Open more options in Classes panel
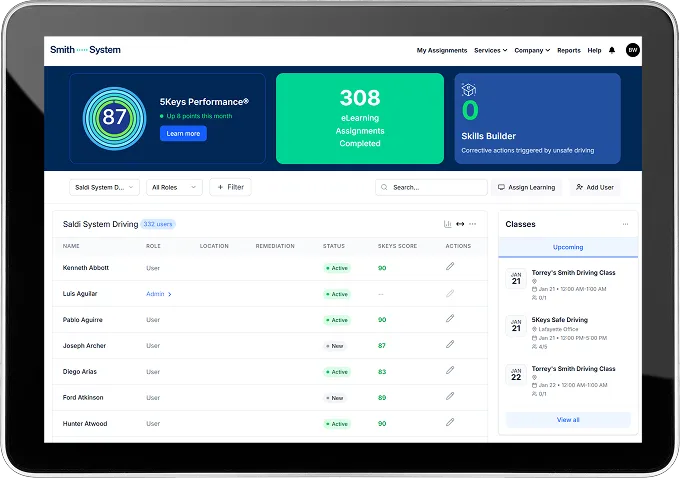680x478 pixels. [625, 224]
